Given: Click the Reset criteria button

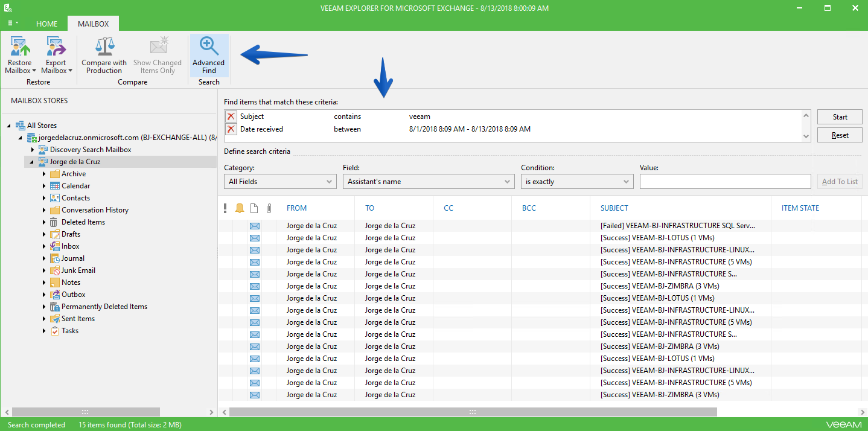Looking at the screenshot, I should point(840,135).
